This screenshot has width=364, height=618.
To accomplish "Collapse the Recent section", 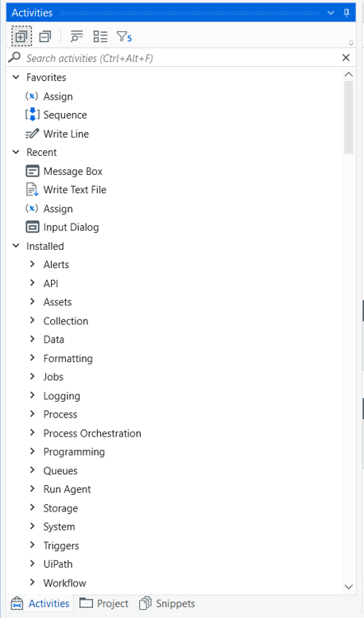I will pos(16,152).
